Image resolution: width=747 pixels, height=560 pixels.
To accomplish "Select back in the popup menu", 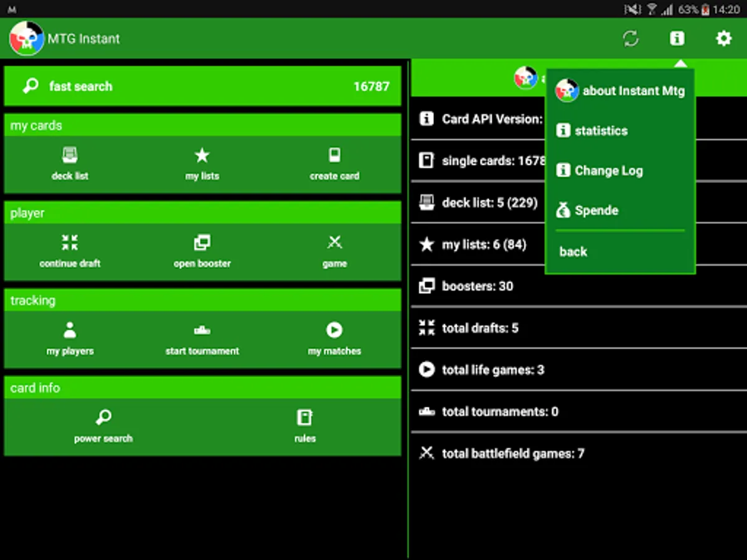I will [620, 251].
